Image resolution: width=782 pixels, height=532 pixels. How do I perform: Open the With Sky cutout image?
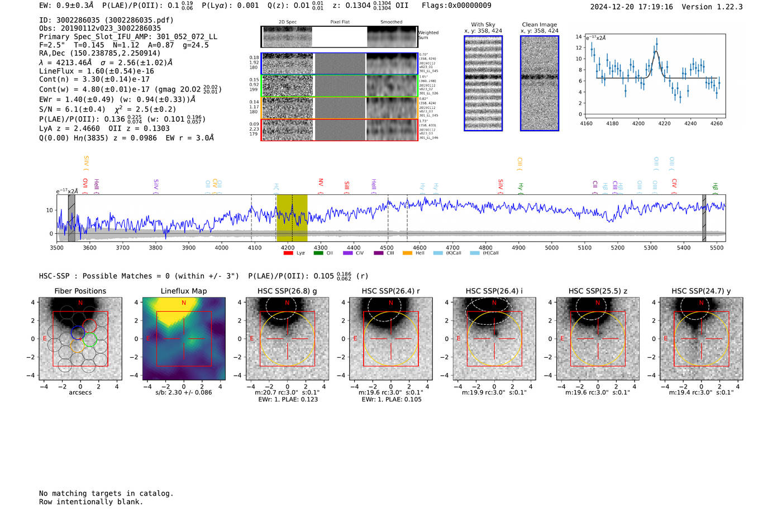tap(483, 83)
